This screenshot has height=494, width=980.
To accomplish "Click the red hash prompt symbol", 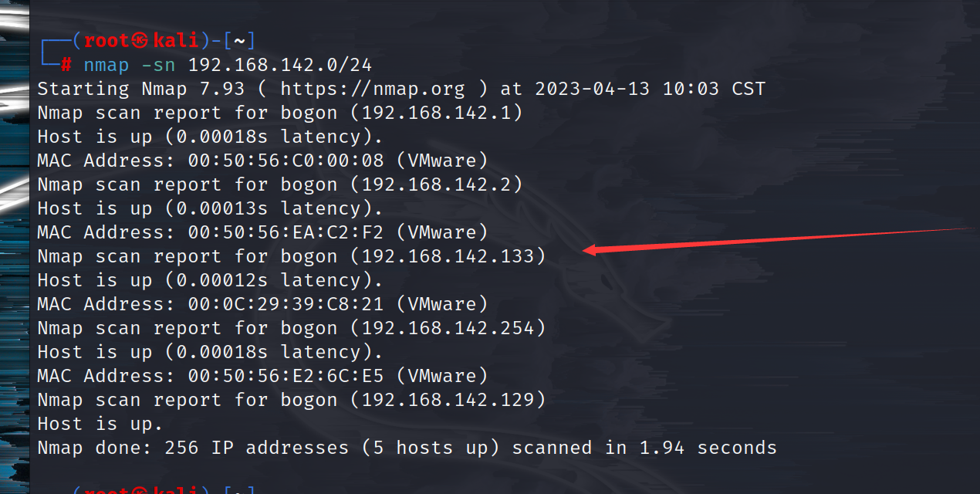I will pyautogui.click(x=66, y=65).
